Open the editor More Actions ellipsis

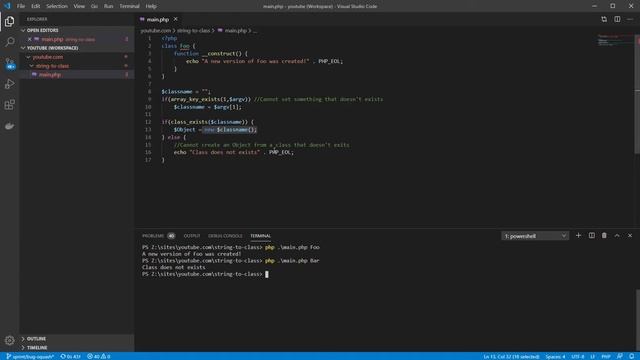[630, 19]
